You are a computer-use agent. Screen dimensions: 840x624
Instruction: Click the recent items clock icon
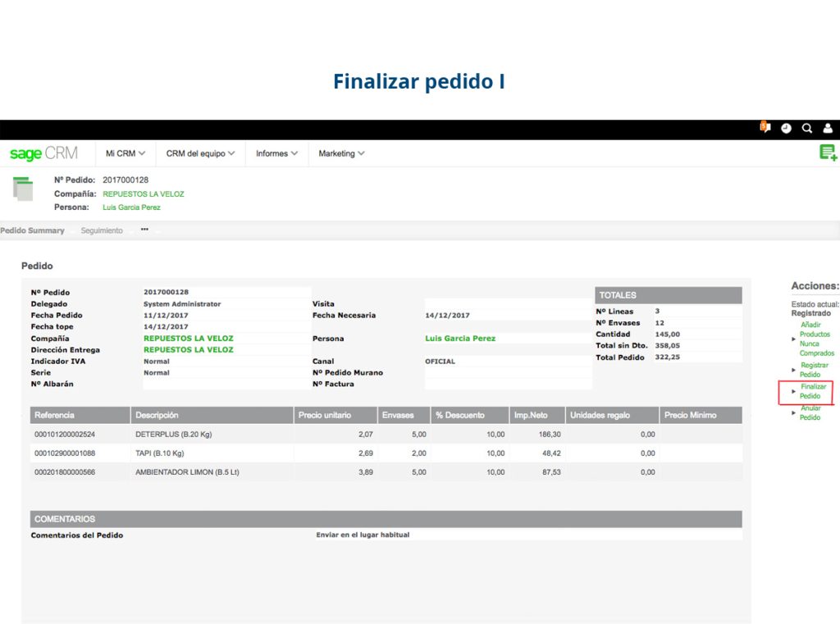[x=786, y=128]
